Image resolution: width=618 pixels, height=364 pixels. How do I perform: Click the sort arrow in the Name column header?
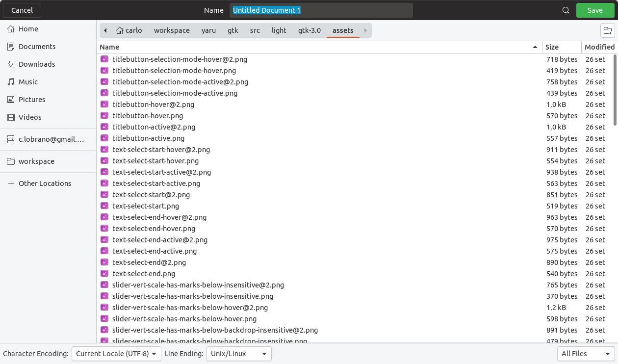[x=535, y=47]
